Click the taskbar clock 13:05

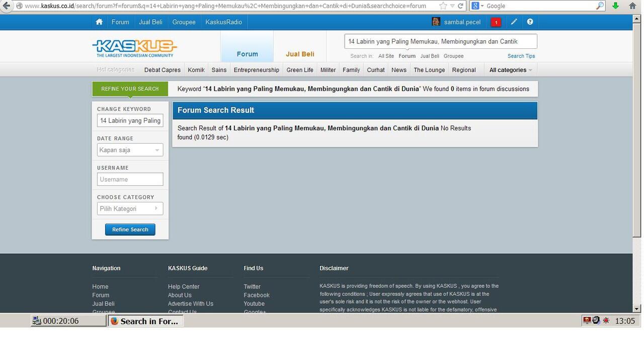click(x=625, y=321)
